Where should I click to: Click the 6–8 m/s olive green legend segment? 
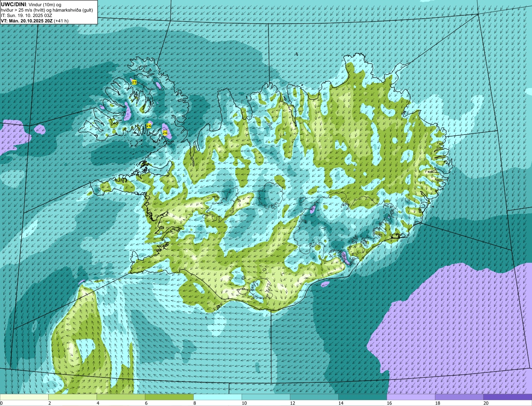(x=169, y=397)
